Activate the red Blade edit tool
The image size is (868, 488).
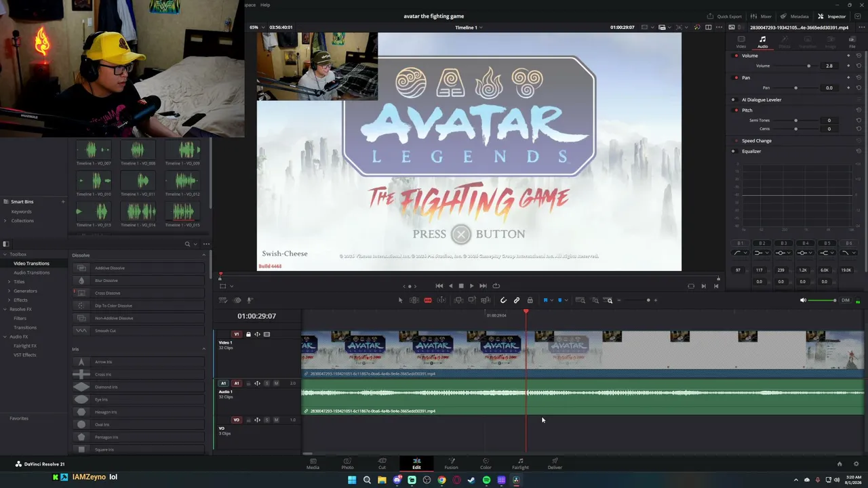(428, 300)
